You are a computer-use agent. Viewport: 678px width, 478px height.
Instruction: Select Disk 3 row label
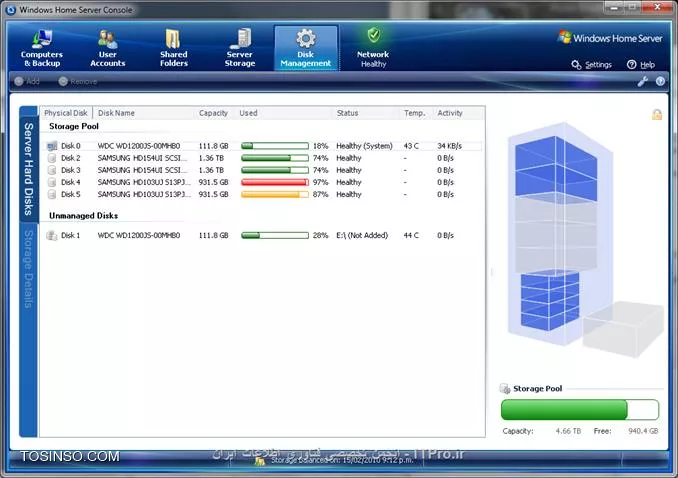click(70, 170)
